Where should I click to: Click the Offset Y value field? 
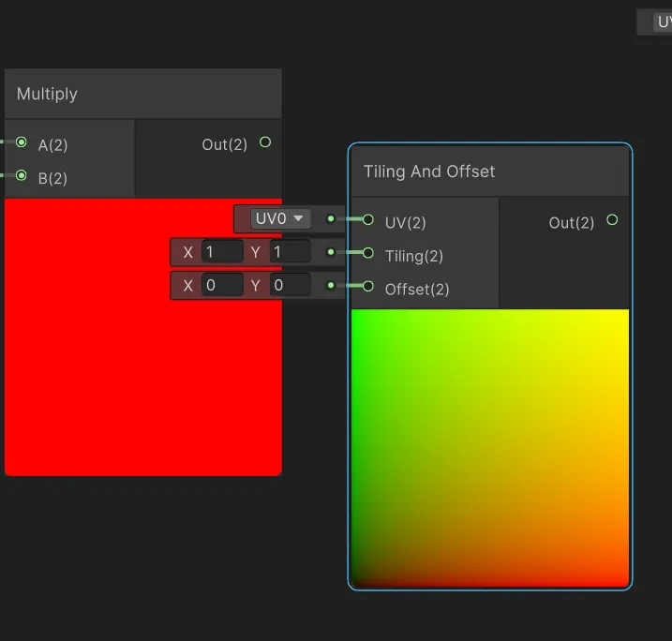coord(291,286)
